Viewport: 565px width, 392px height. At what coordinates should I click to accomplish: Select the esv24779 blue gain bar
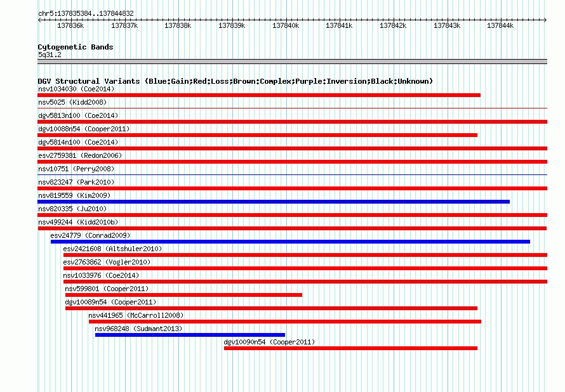click(290, 242)
